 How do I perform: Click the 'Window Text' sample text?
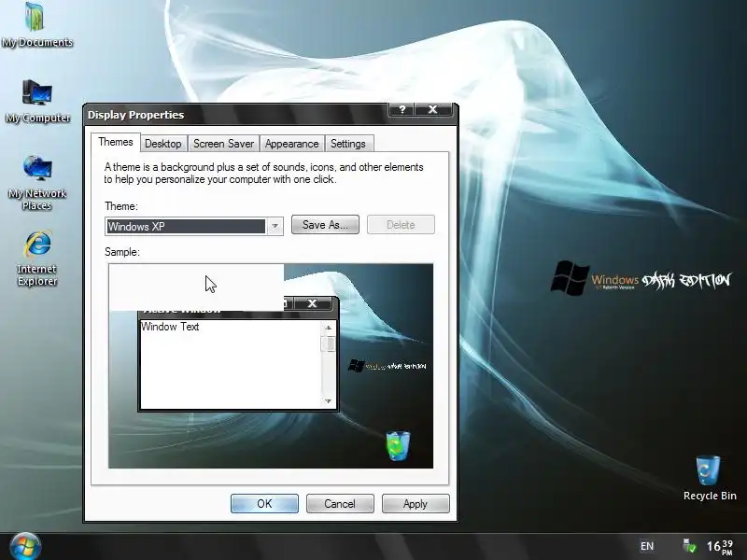point(170,327)
